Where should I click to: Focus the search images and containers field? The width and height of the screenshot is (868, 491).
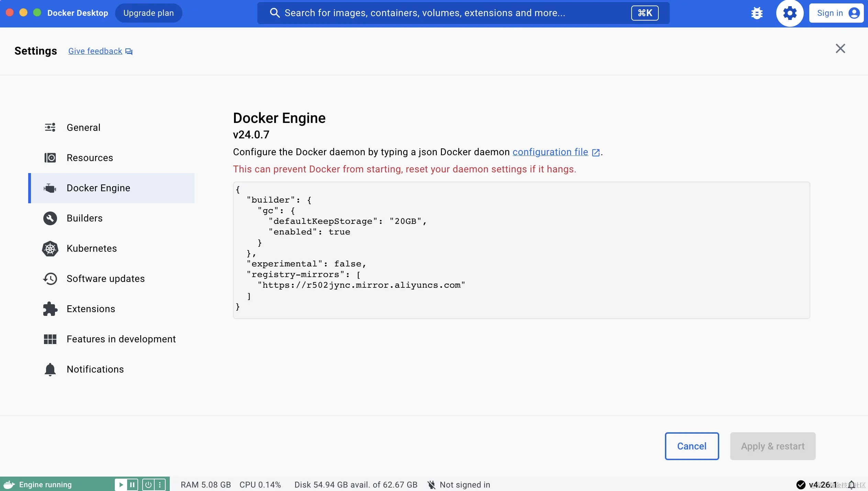coord(425,13)
